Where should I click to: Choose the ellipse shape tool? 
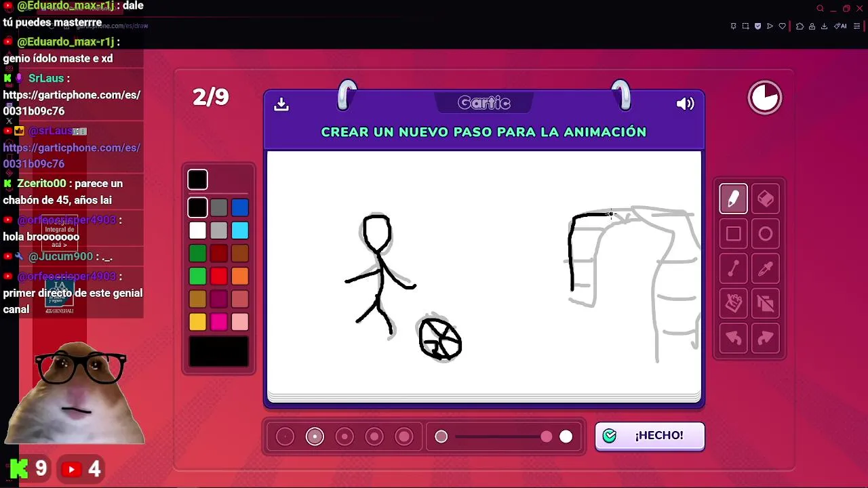tap(766, 235)
